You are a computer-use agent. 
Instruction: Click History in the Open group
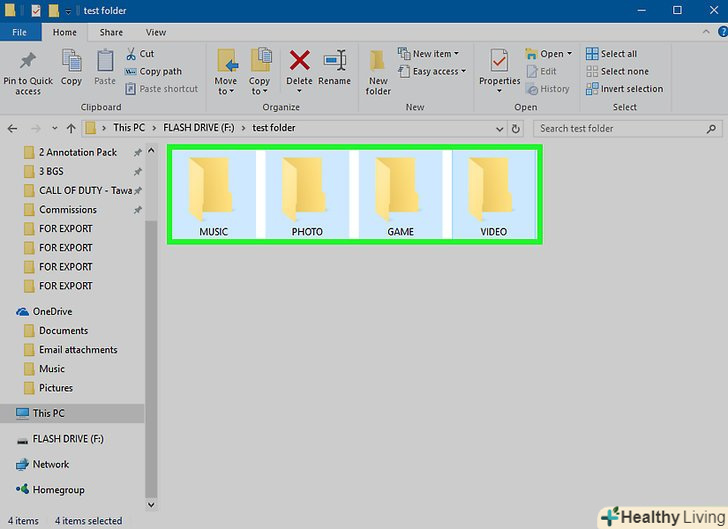[548, 89]
